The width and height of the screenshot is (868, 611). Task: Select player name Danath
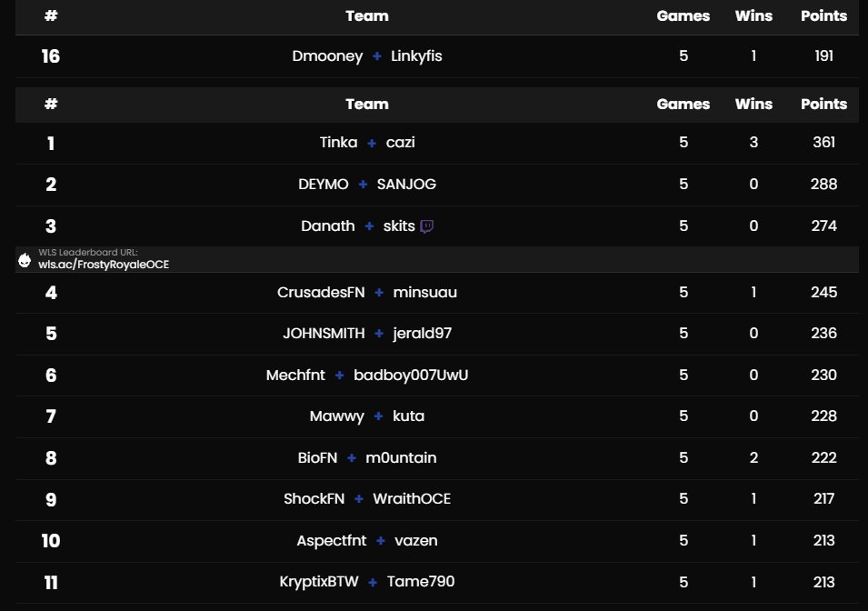coord(328,226)
